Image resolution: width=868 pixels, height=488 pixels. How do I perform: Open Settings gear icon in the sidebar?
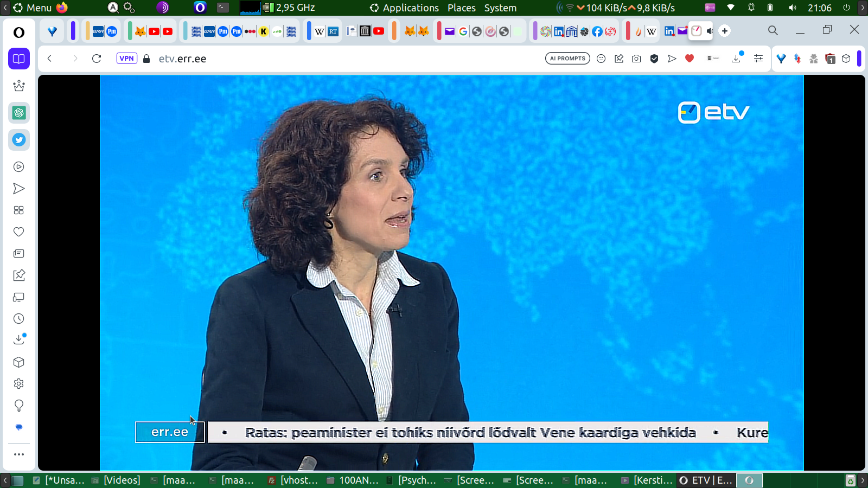(19, 384)
